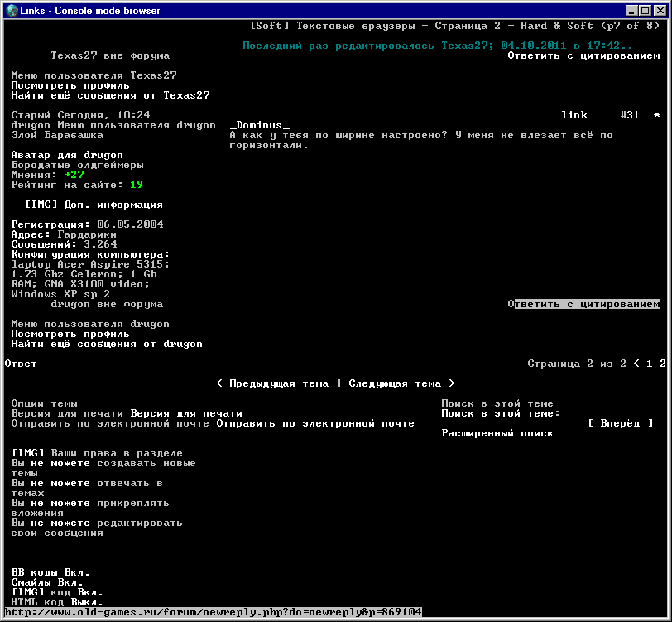
Task: Maximize the Links browser window
Action: tap(646, 10)
